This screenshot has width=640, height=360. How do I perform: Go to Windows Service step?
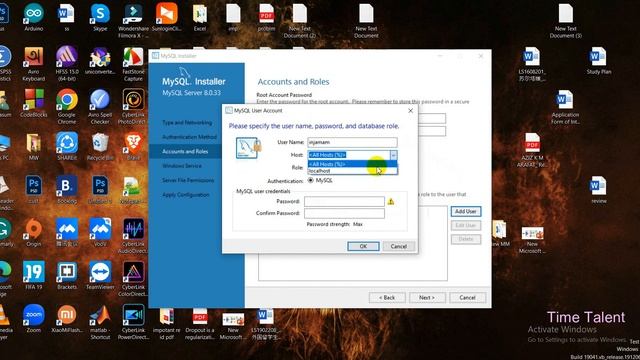(182, 166)
